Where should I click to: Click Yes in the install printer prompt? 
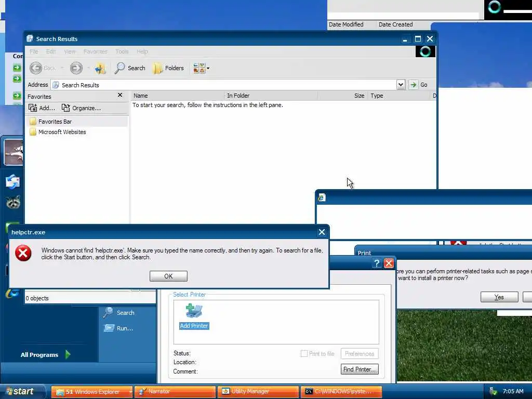(499, 297)
